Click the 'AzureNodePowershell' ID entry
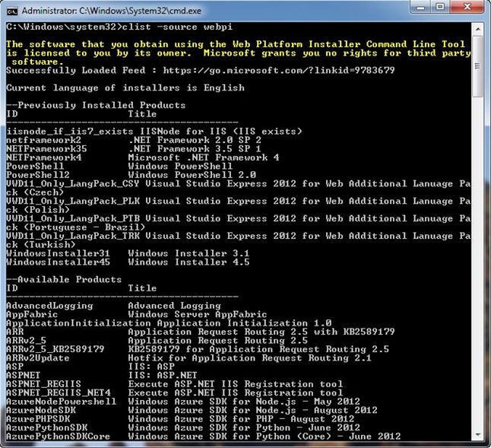 pos(61,402)
